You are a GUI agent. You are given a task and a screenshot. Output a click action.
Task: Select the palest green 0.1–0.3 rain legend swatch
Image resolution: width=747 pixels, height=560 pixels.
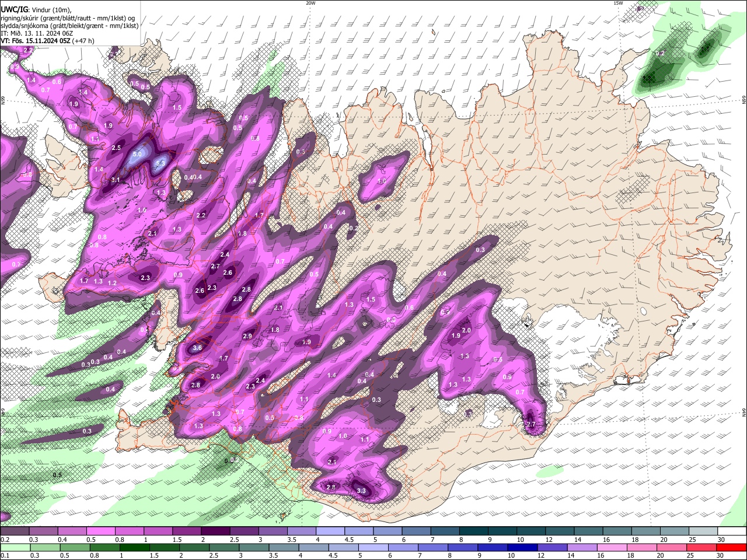pos(16,547)
